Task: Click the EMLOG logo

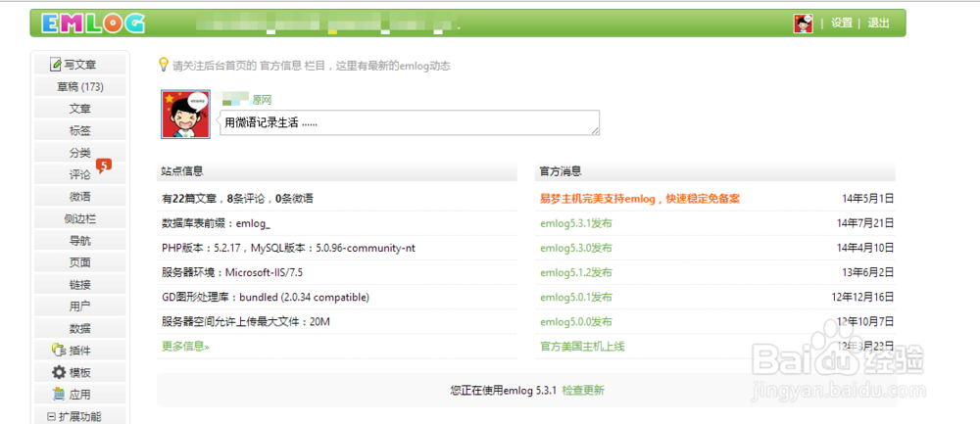Action: click(x=93, y=24)
